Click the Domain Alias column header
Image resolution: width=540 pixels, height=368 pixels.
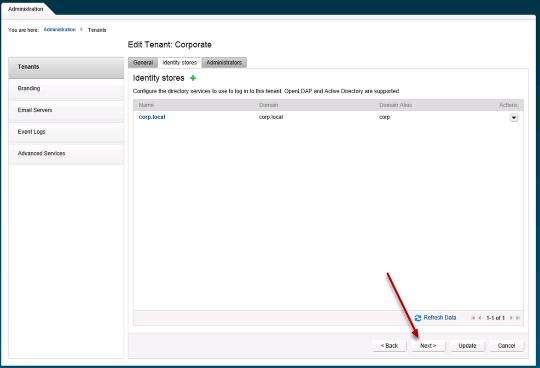point(395,105)
